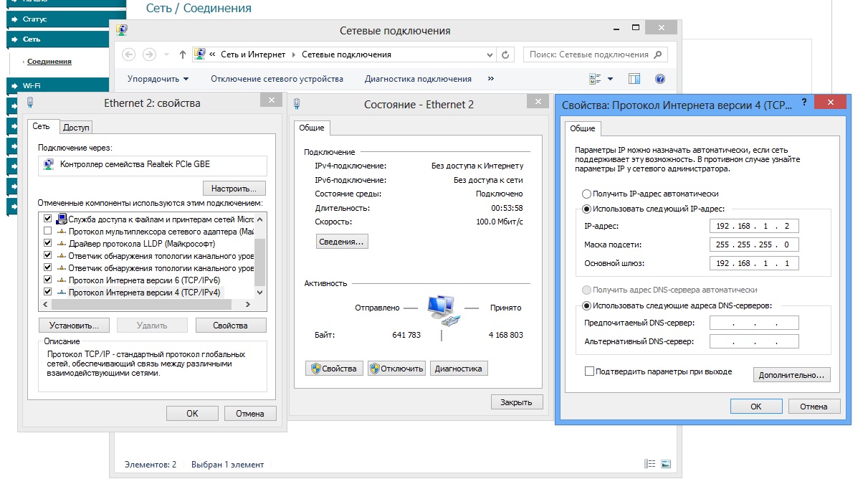
Task: Open the address bar history dropdown arrow
Action: coord(490,54)
